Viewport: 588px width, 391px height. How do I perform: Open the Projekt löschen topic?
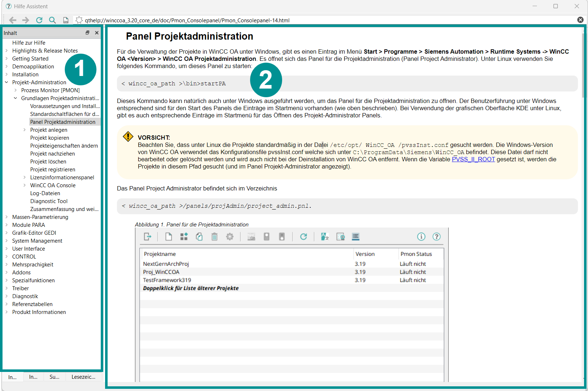click(48, 162)
